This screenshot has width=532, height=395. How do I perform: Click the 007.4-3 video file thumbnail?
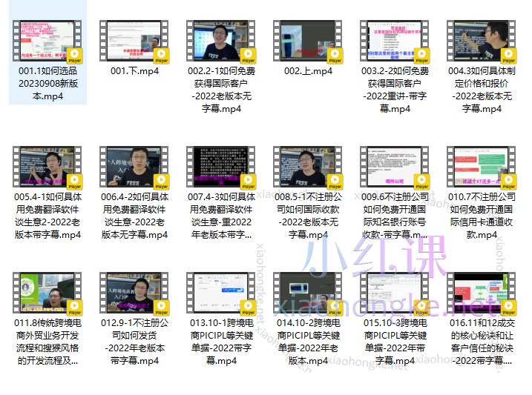click(221, 167)
